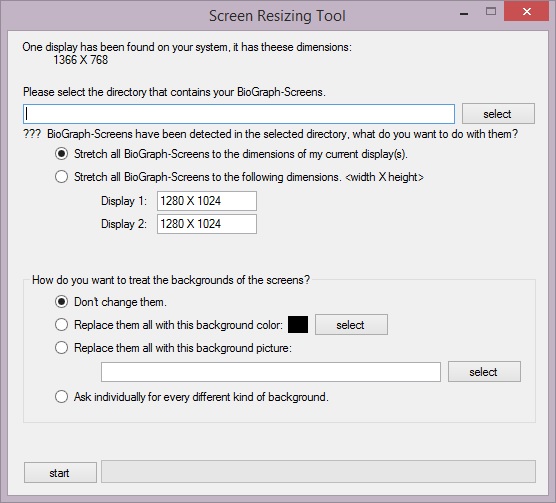The width and height of the screenshot is (556, 503).
Task: Click the 'Display 1:' label
Action: tap(124, 201)
